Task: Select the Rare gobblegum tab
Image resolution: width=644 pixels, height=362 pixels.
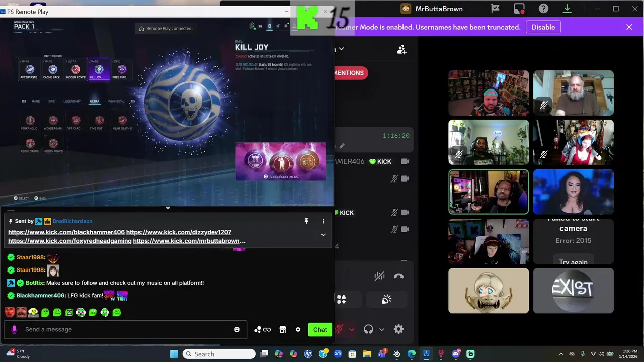Action: tap(36, 101)
